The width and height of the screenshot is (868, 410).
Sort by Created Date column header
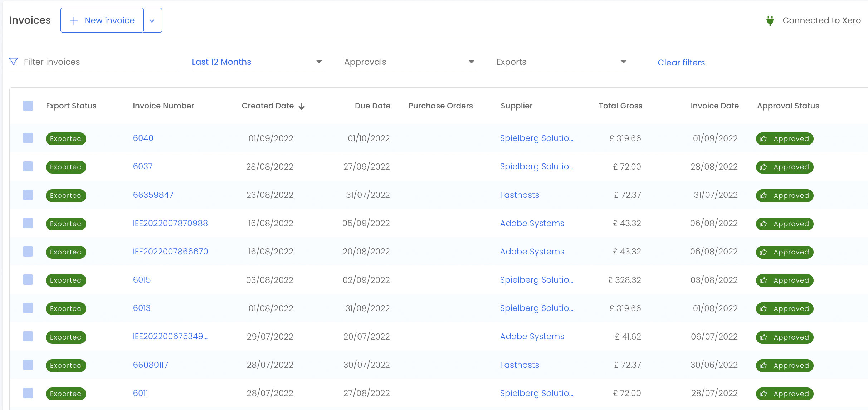coord(268,106)
